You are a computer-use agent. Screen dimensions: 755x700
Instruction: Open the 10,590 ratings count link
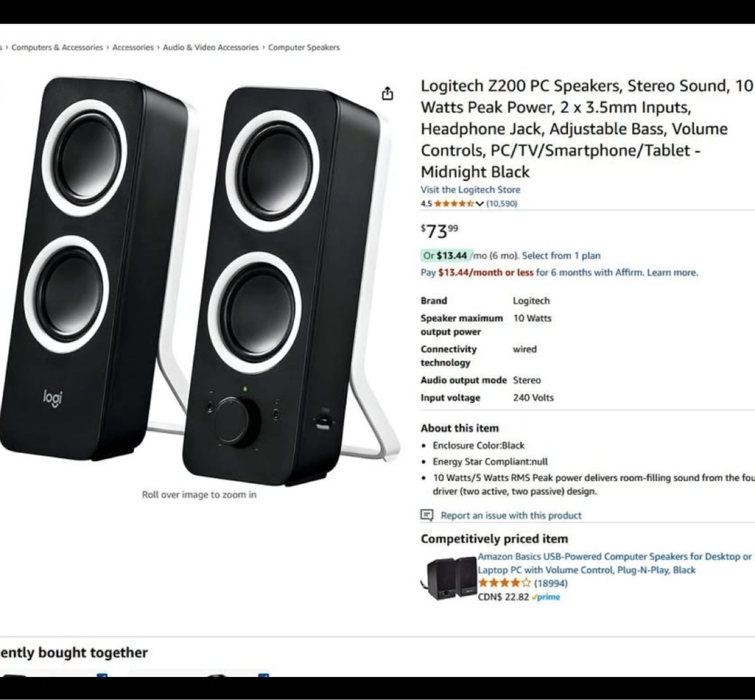coord(502,203)
